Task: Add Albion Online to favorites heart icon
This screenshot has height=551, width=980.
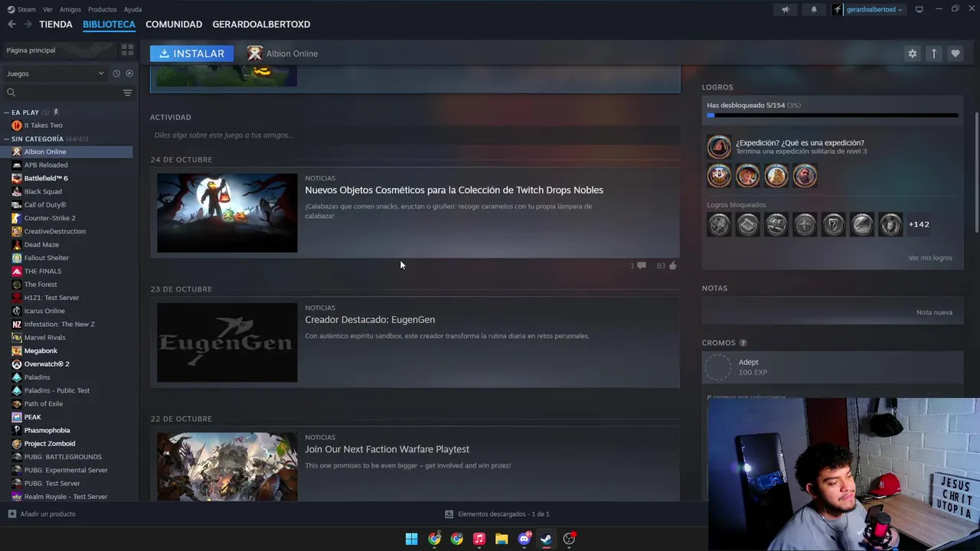Action: point(955,54)
